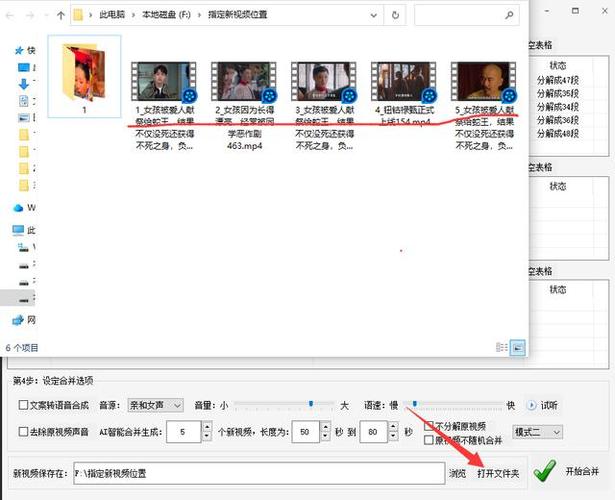This screenshot has width=615, height=500.
Task: Select This PC in navigation pane
Action: point(24,230)
